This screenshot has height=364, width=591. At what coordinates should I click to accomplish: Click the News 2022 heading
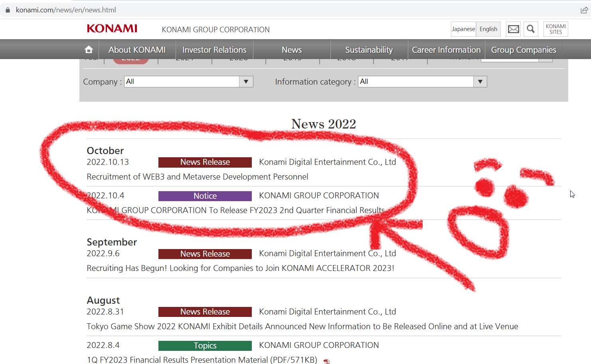[x=324, y=124]
